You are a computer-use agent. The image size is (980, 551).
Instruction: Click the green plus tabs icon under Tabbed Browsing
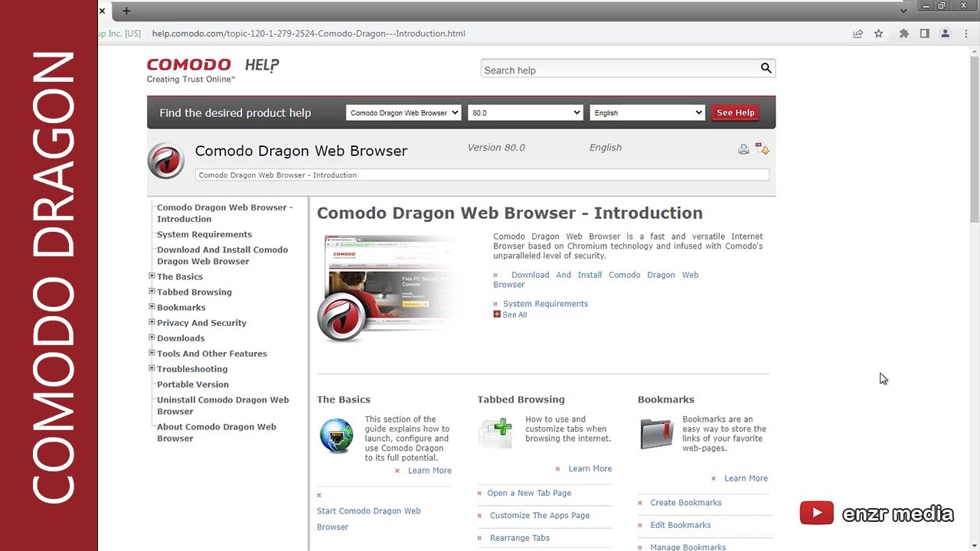pyautogui.click(x=495, y=432)
